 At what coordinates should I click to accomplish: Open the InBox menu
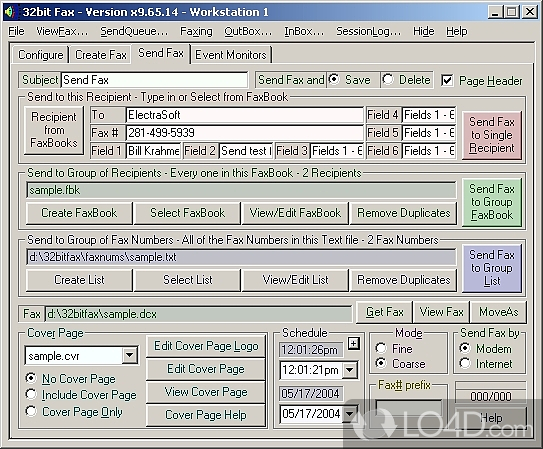(304, 32)
